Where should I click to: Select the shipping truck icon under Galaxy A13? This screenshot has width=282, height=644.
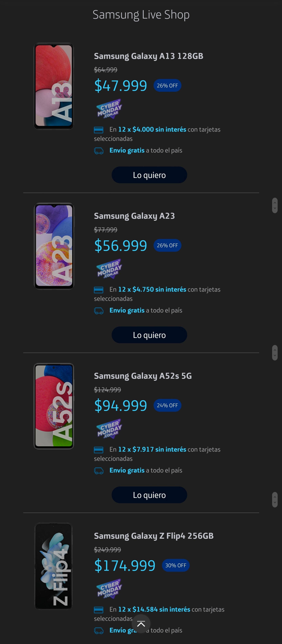coord(99,150)
